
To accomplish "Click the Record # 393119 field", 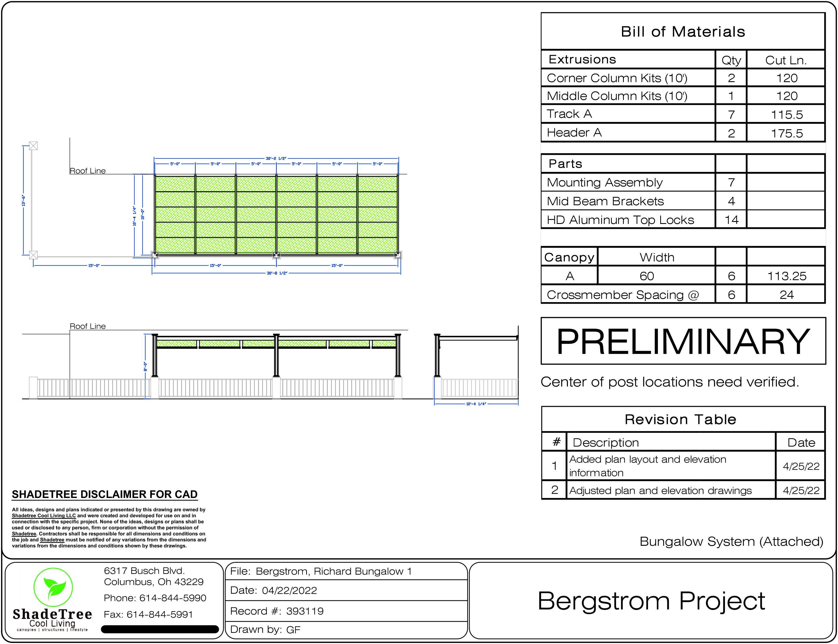I will [x=346, y=611].
